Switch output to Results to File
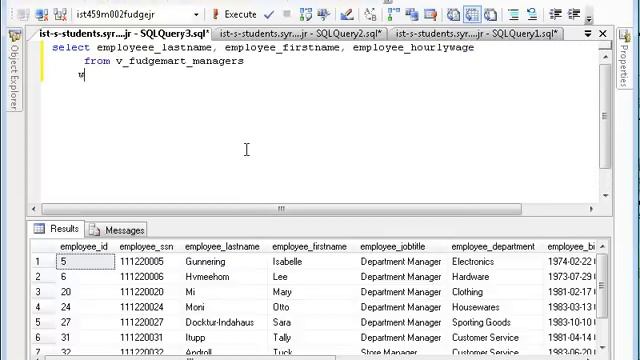This screenshot has width=640, height=360. click(490, 15)
